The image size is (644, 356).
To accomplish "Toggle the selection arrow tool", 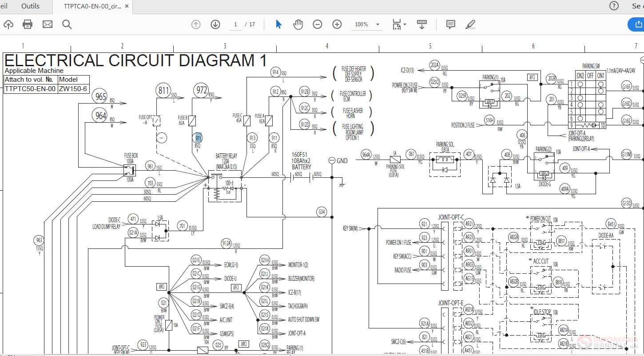I will 278,24.
